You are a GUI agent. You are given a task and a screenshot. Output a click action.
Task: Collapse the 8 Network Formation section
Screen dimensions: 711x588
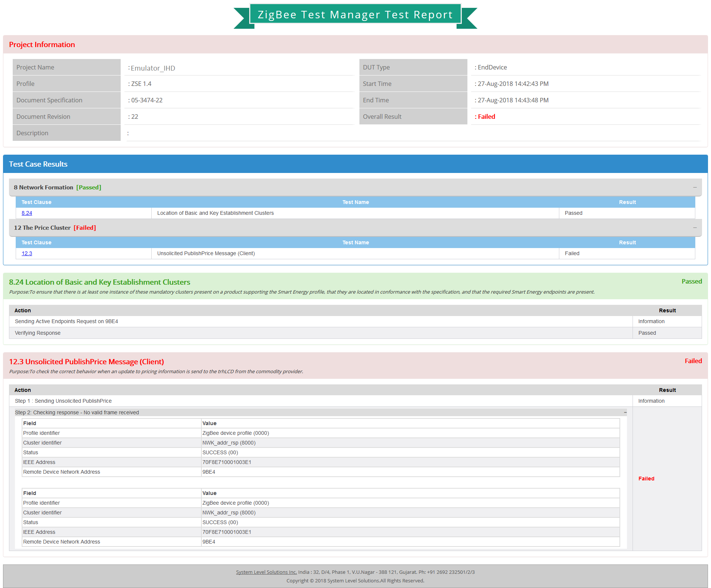coord(695,187)
